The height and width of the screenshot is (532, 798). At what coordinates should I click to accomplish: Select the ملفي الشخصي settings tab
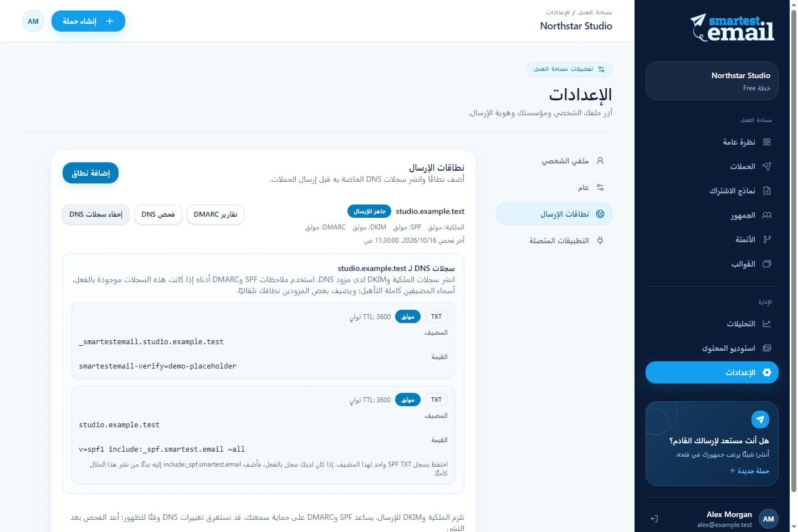554,161
